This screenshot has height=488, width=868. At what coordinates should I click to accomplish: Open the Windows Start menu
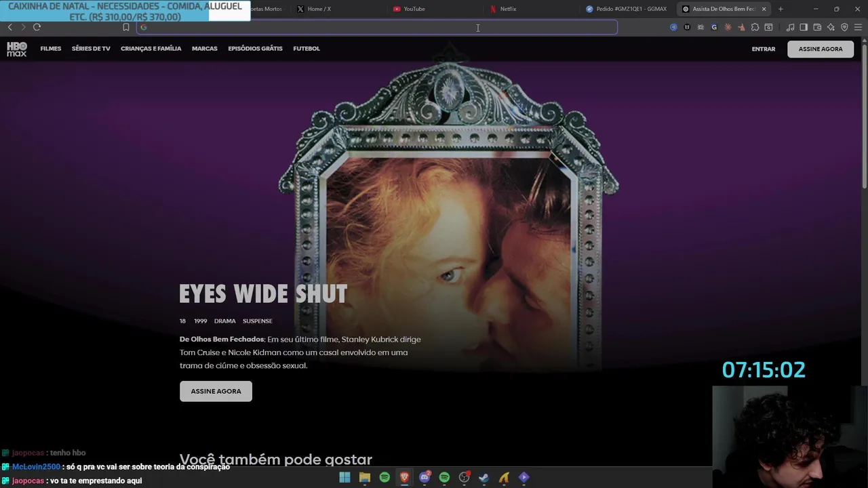tap(344, 477)
